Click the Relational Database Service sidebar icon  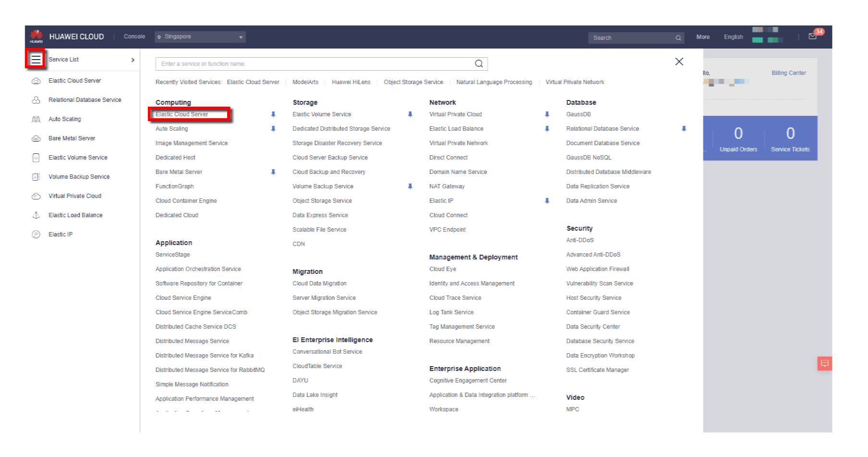[x=36, y=100]
